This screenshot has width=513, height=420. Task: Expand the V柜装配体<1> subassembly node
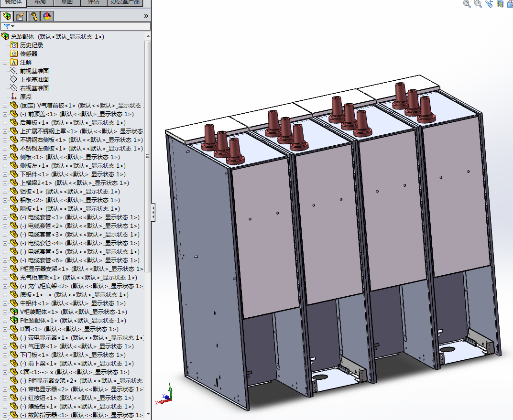(5, 312)
